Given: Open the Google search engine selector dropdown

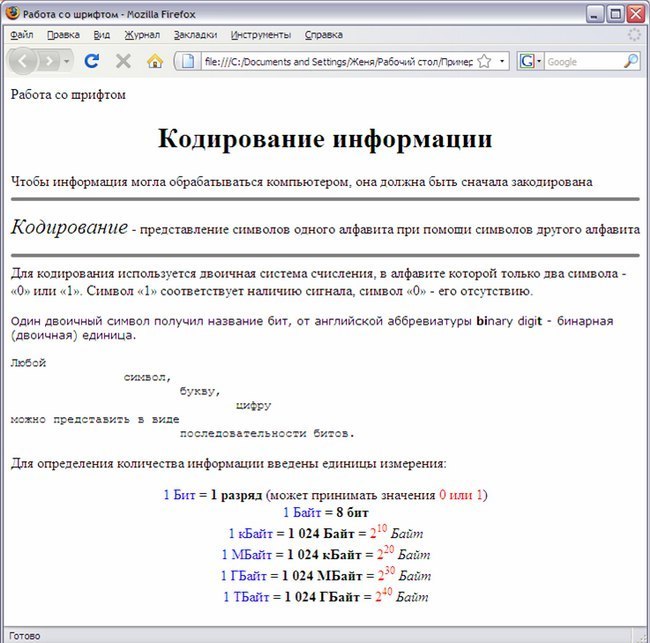Looking at the screenshot, I should pyautogui.click(x=531, y=61).
